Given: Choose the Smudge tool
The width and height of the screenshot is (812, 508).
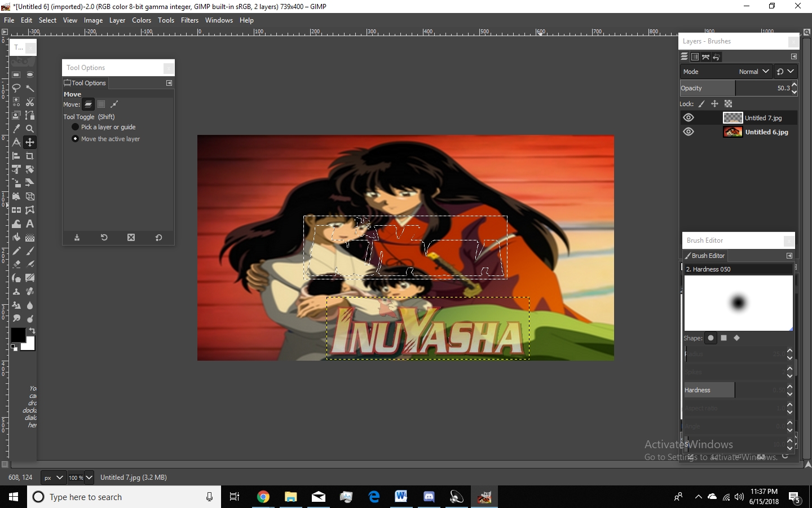Looking at the screenshot, I should coord(16,318).
